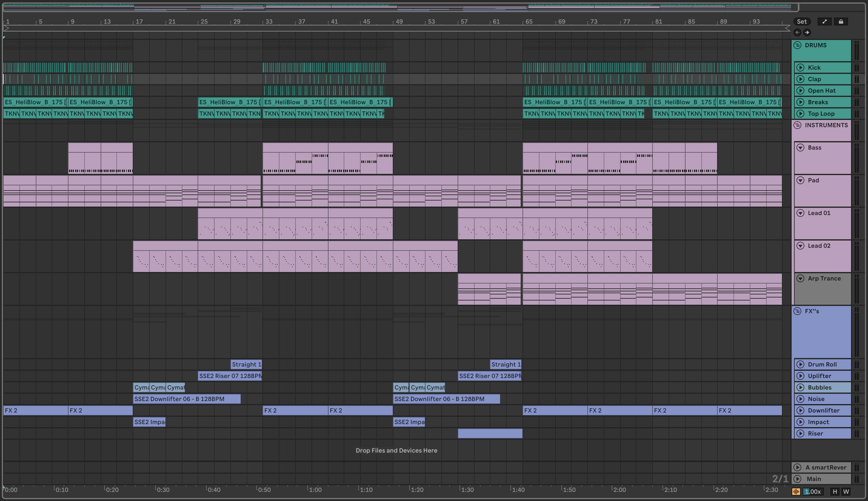Screen dimensions: 868x501
Task: Click the Main track play icon
Action: pos(798,479)
